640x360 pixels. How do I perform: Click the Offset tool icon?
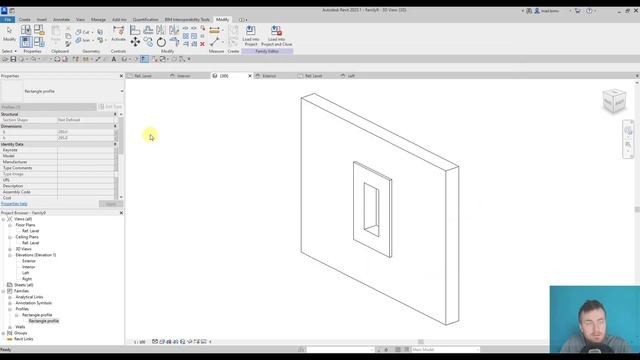[x=148, y=30]
